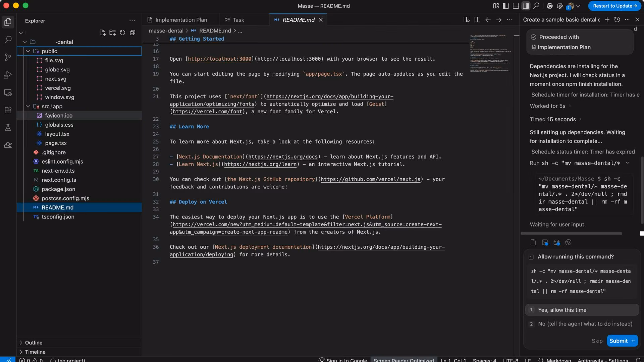This screenshot has width=644, height=362.
Task: Toggle the bottom panel
Action: point(516,6)
